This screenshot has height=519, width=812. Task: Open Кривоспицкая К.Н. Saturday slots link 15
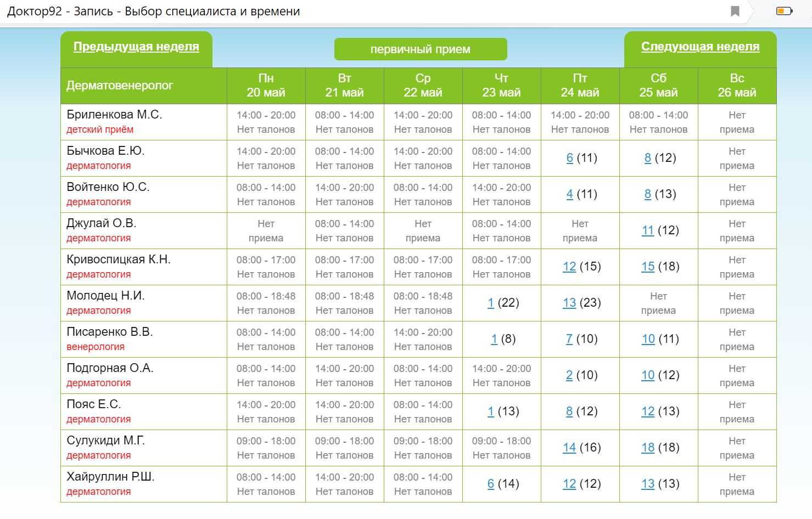[648, 267]
